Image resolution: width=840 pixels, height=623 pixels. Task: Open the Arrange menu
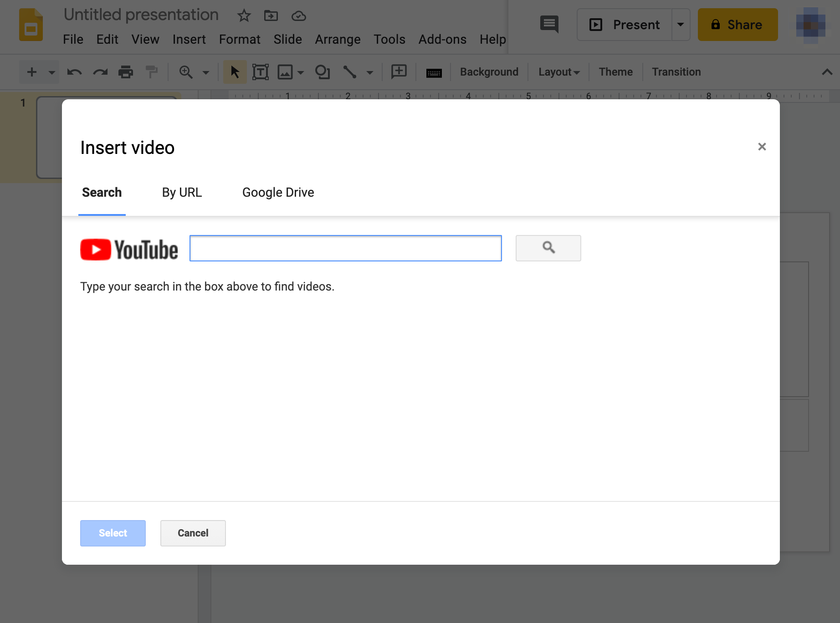coord(338,40)
